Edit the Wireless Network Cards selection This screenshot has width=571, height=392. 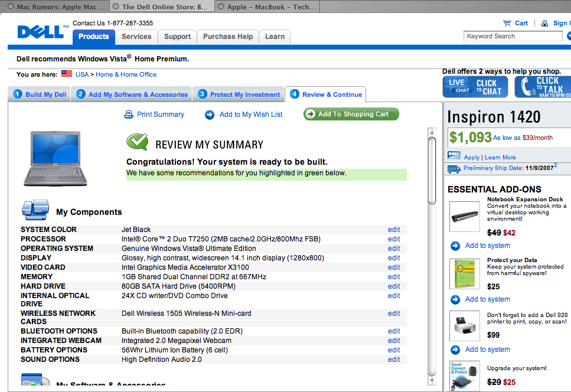(394, 313)
